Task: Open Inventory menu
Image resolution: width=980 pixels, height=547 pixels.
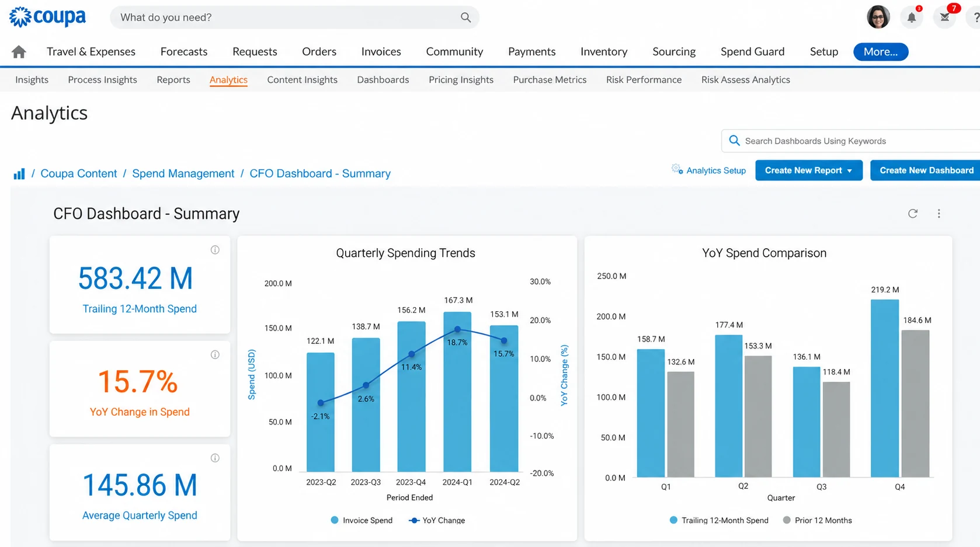Action: (604, 52)
